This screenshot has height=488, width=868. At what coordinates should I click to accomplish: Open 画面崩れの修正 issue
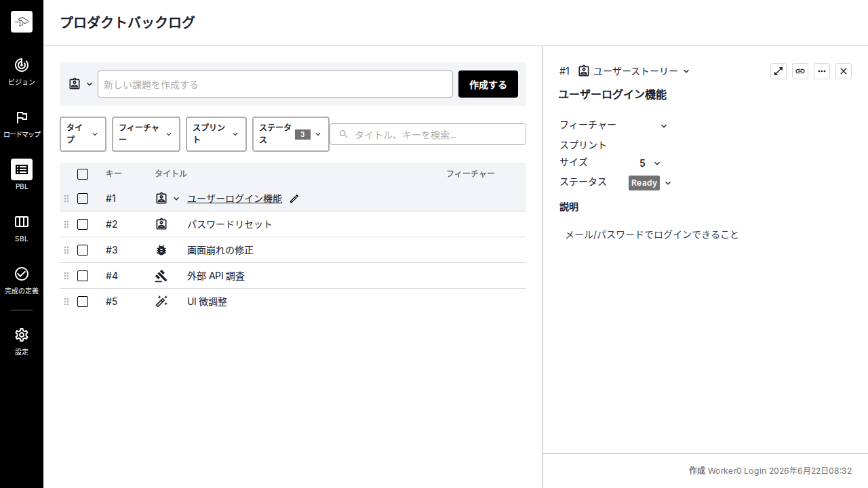click(220, 250)
